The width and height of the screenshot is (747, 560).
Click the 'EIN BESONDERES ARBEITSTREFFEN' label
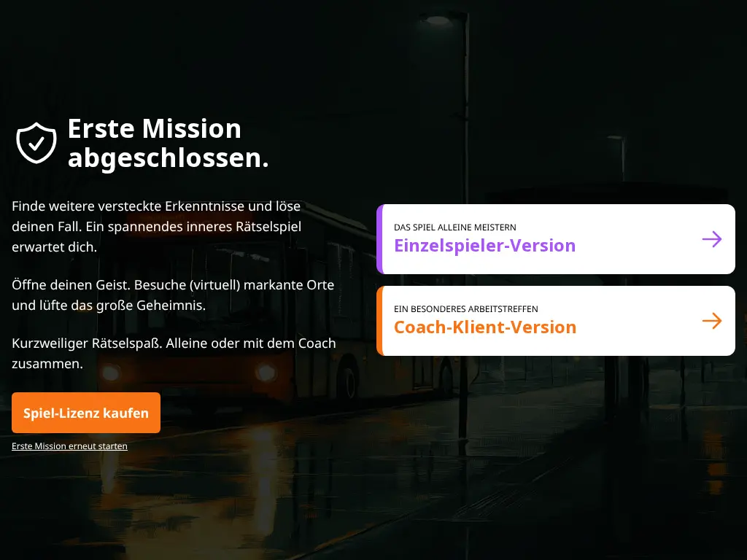pyautogui.click(x=465, y=309)
